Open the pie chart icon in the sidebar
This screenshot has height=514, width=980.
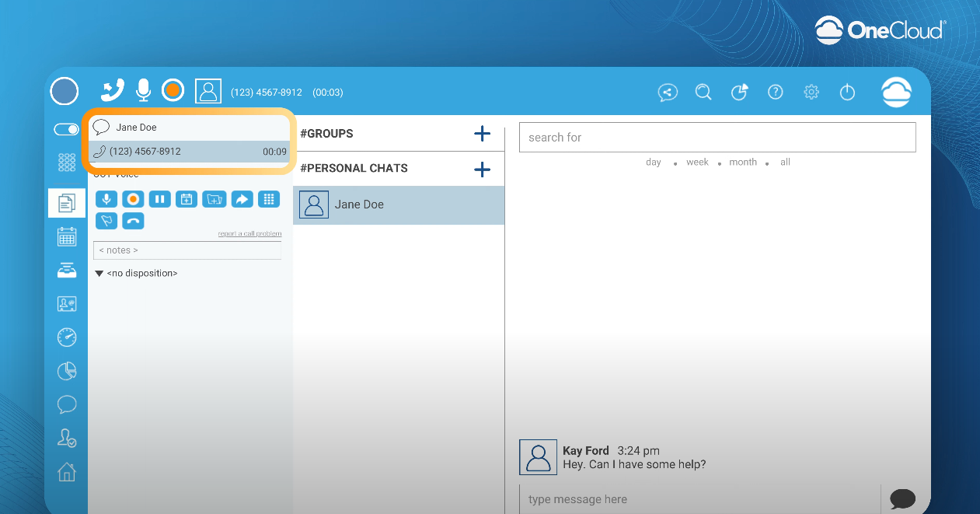coord(67,371)
